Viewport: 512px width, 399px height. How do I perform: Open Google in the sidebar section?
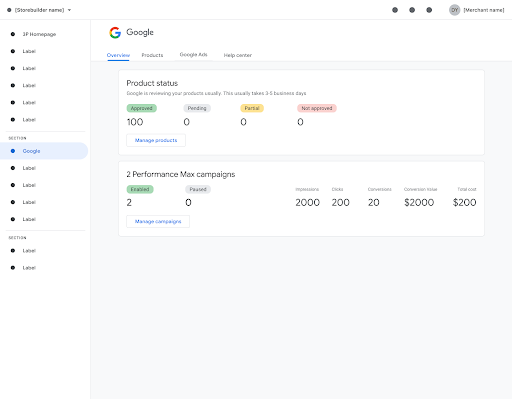click(x=44, y=151)
